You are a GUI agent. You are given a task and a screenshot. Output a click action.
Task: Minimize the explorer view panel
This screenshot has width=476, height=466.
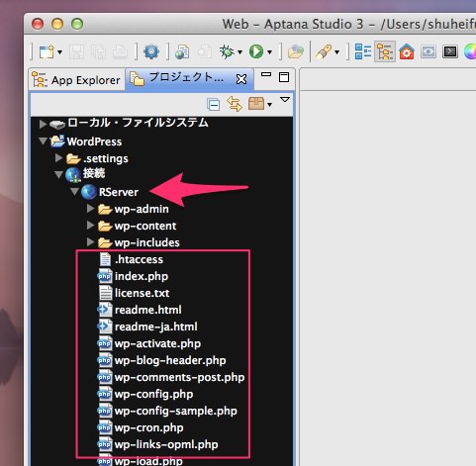click(266, 75)
